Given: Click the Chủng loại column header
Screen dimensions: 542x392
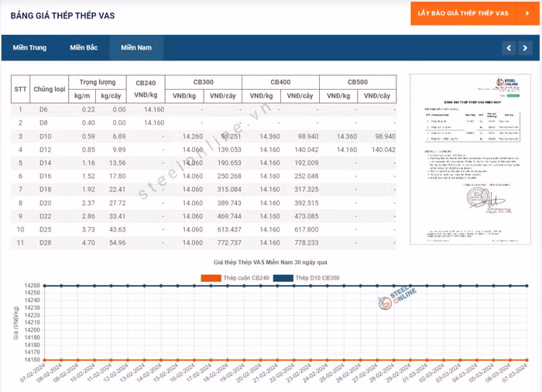Looking at the screenshot, I should pyautogui.click(x=49, y=88).
